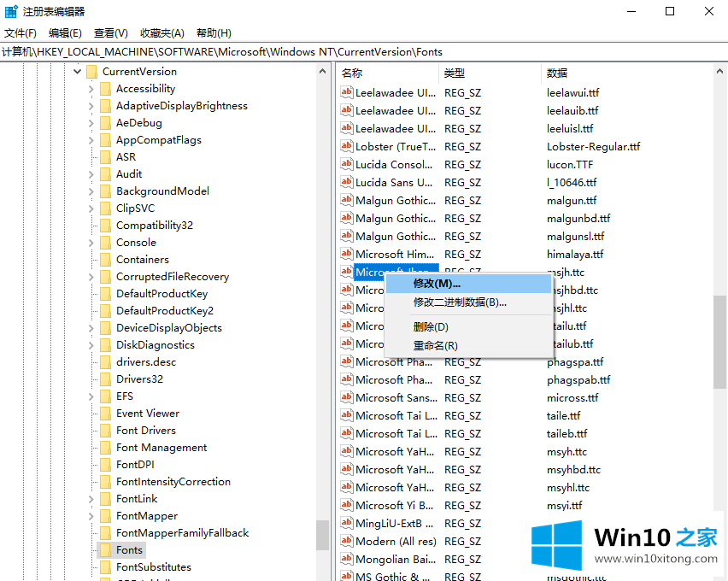Open the 编辑(E) menu
This screenshot has height=581, width=728.
point(65,33)
